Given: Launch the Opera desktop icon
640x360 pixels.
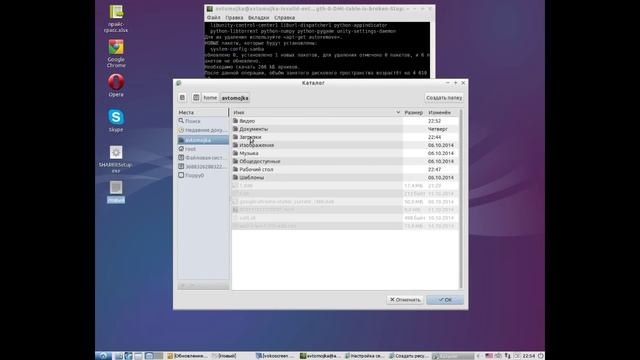Looking at the screenshot, I should (116, 86).
